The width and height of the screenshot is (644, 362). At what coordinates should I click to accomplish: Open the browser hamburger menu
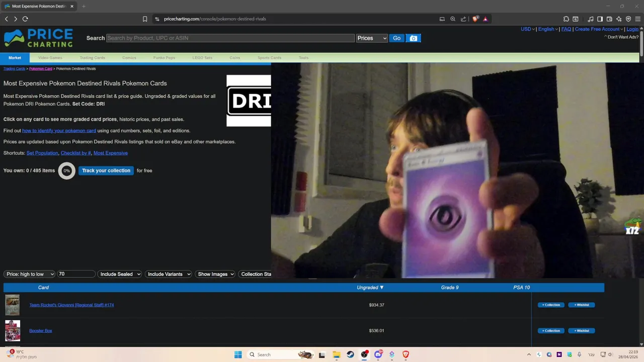637,19
